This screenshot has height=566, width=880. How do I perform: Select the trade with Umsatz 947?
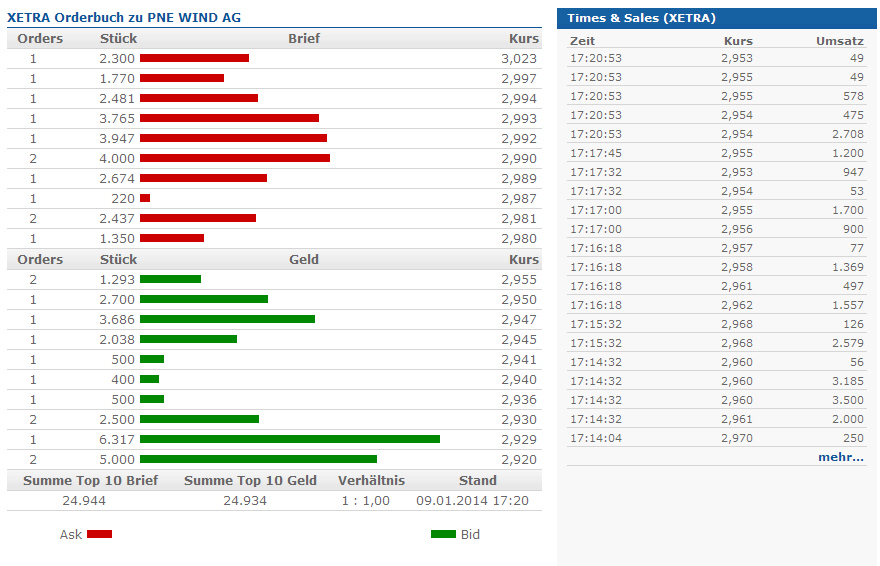pos(853,172)
